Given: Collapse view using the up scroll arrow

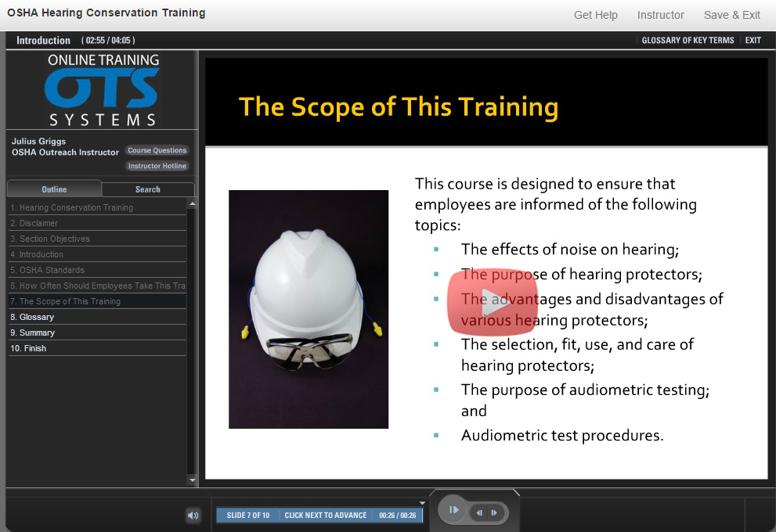Looking at the screenshot, I should tap(192, 203).
